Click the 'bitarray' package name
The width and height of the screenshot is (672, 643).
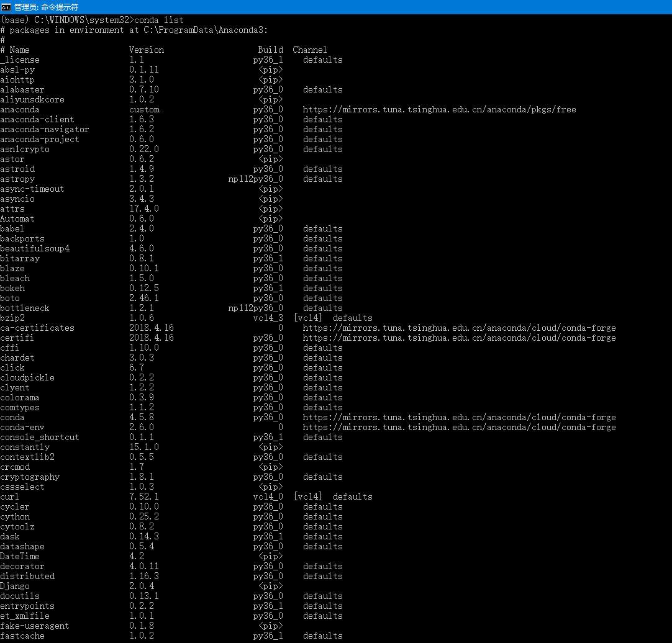(20, 258)
